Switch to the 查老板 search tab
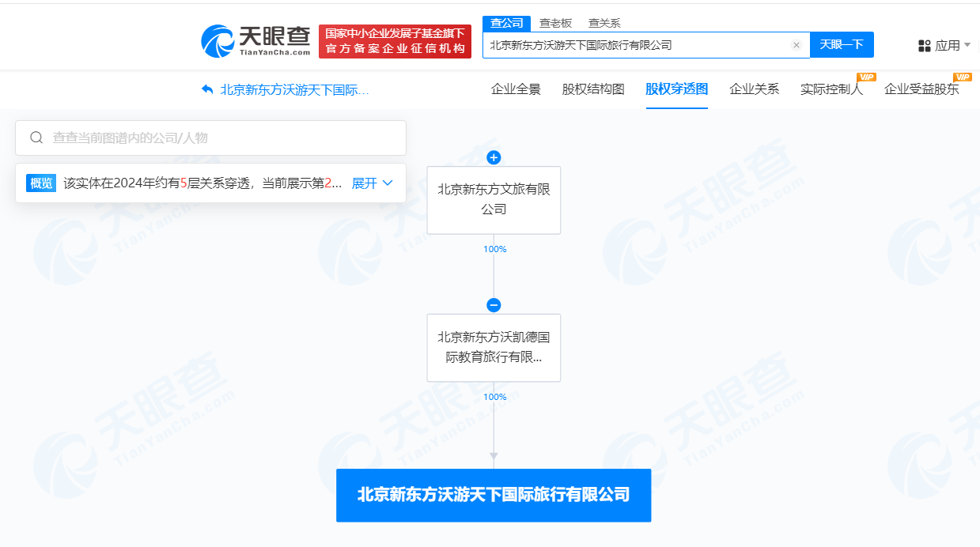 click(x=556, y=23)
